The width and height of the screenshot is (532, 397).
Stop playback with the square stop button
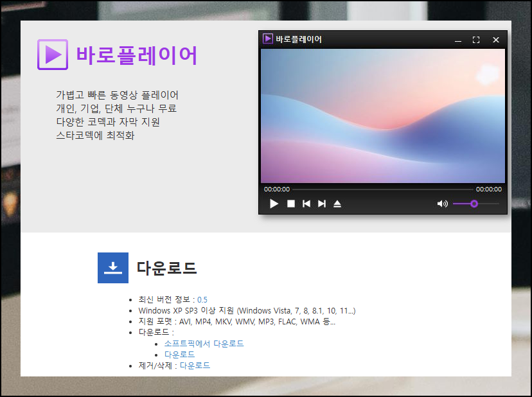pyautogui.click(x=291, y=204)
